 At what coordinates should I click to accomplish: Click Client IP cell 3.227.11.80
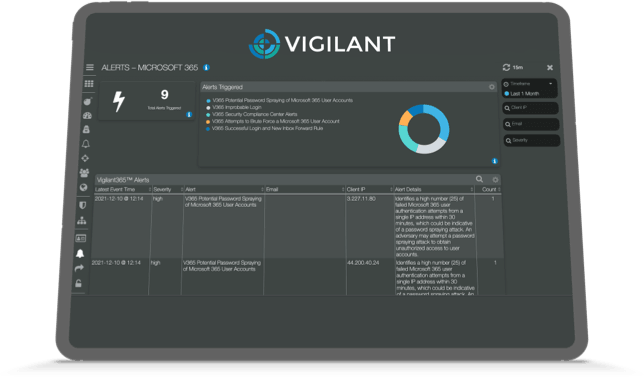click(361, 199)
